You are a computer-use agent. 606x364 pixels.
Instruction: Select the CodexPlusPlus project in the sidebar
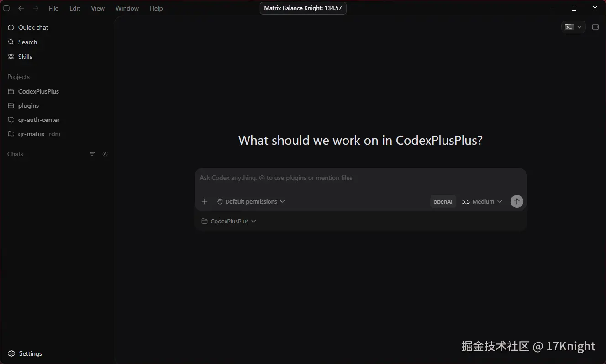pyautogui.click(x=57, y=91)
